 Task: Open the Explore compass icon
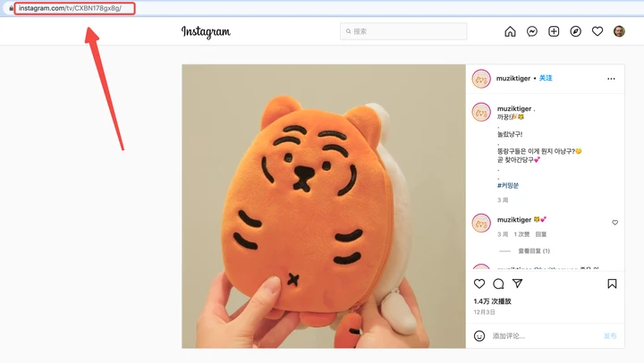click(575, 31)
